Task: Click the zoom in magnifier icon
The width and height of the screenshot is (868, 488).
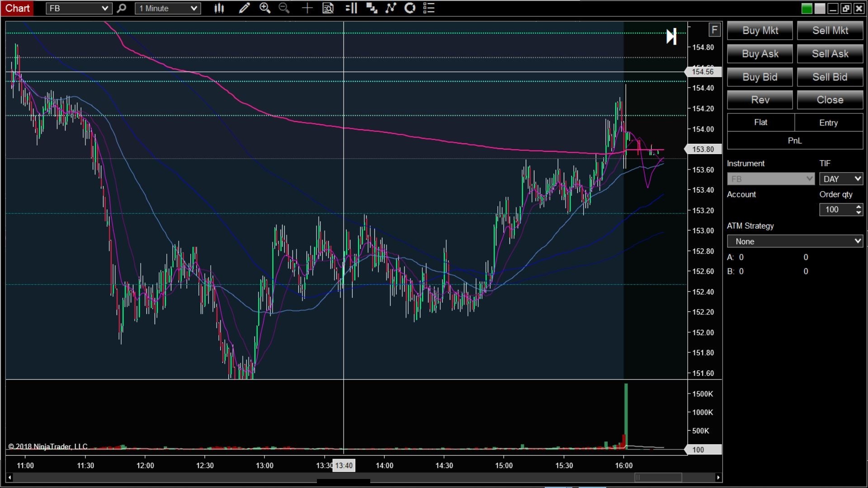Action: click(265, 8)
